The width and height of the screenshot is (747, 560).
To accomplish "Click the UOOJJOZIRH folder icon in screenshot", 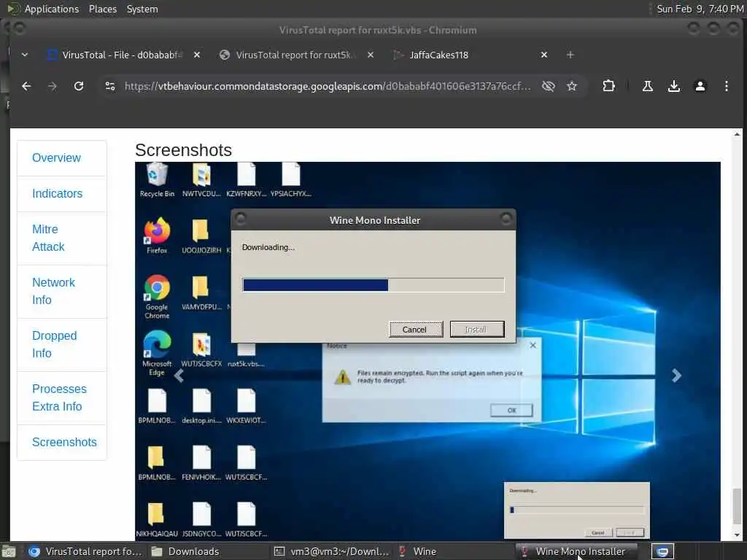I will pyautogui.click(x=201, y=236).
